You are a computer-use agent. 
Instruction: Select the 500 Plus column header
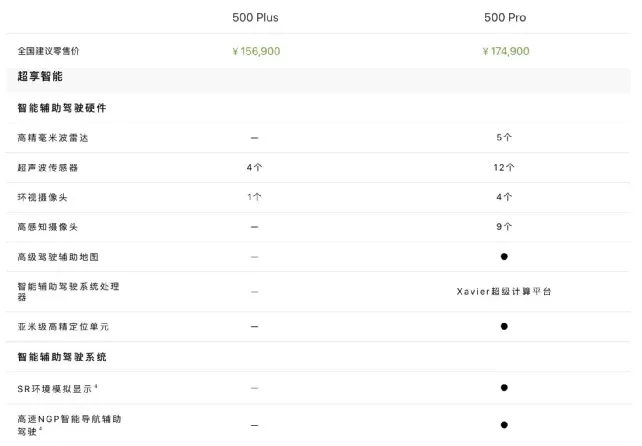(x=254, y=17)
